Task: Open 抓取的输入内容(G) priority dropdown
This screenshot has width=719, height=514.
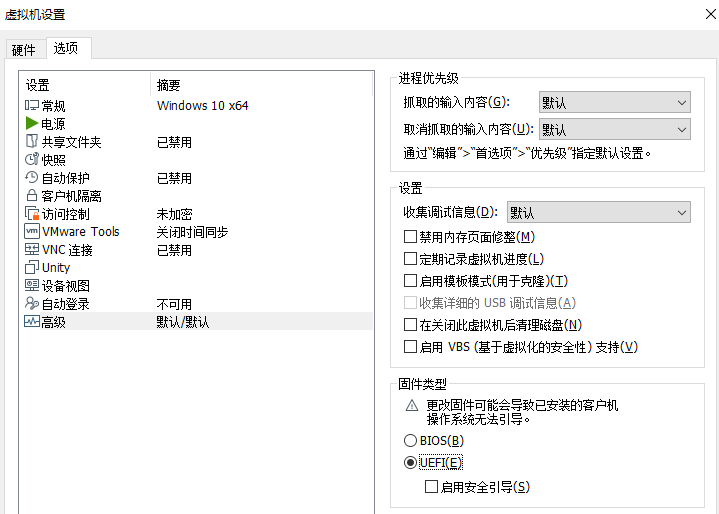Action: (x=614, y=102)
